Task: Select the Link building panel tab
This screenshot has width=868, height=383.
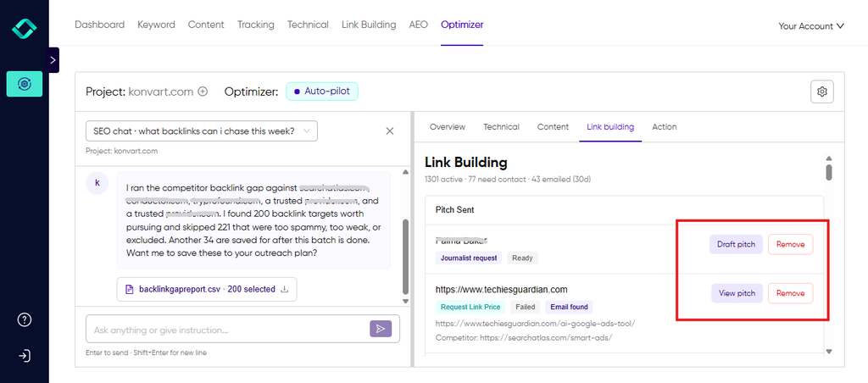Action: 610,127
